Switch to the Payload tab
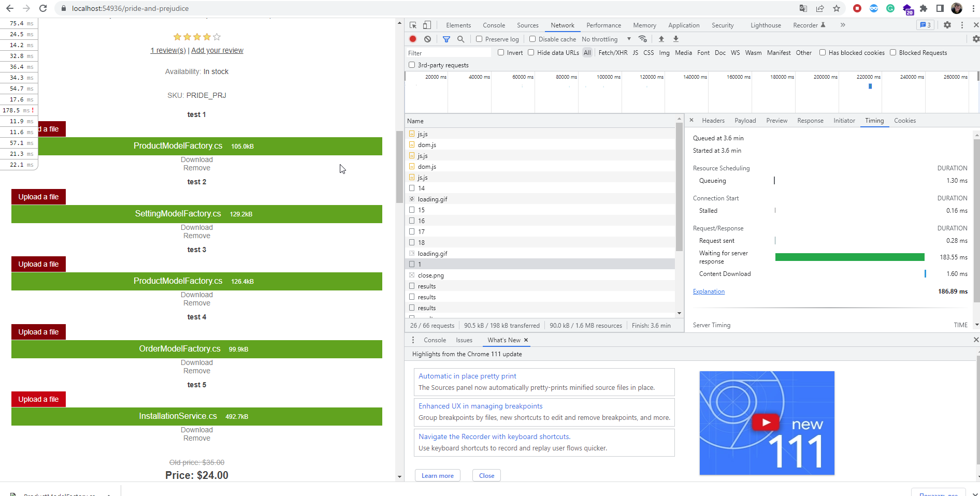This screenshot has height=496, width=980. [x=745, y=121]
